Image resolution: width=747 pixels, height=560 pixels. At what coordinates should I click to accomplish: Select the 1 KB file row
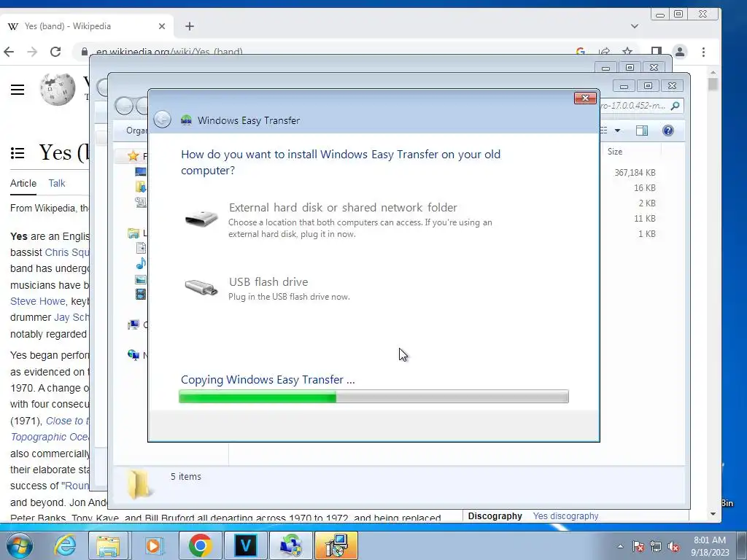click(646, 233)
